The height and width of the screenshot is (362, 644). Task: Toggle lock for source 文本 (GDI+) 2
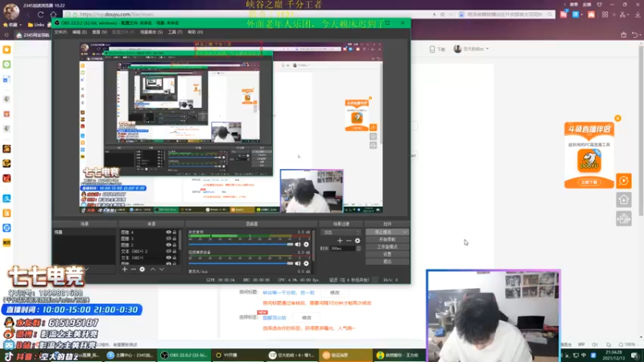(x=175, y=251)
